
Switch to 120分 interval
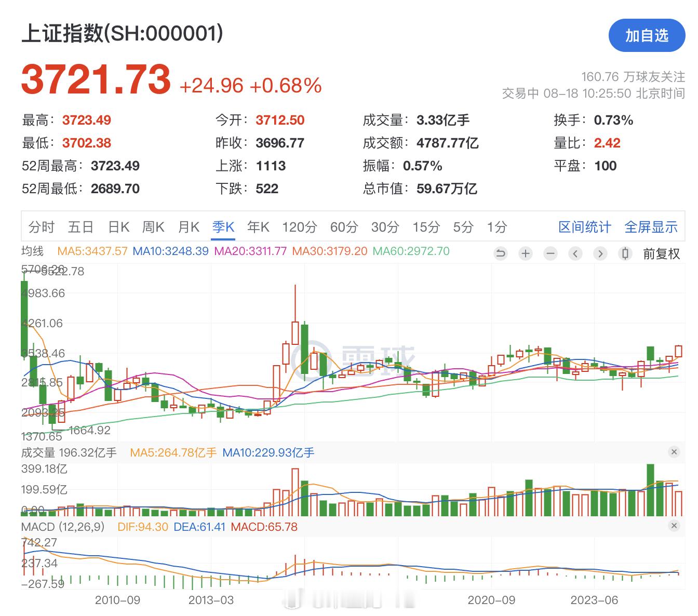coord(300,227)
